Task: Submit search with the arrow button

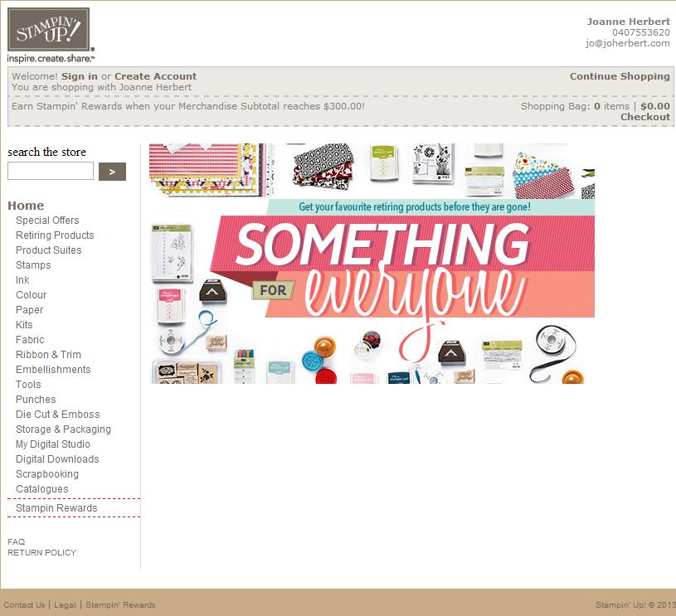Action: (x=112, y=172)
